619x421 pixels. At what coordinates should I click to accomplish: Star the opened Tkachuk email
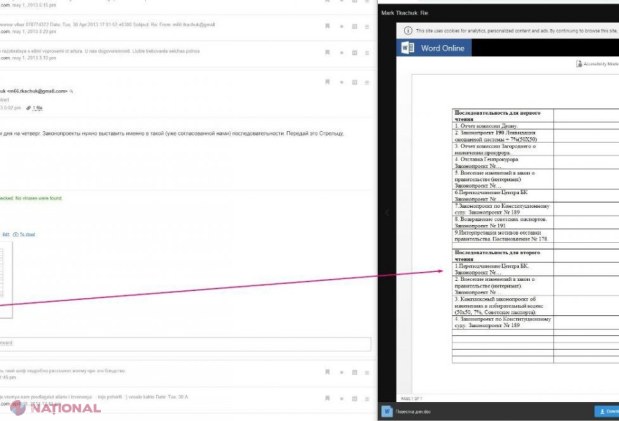(341, 82)
